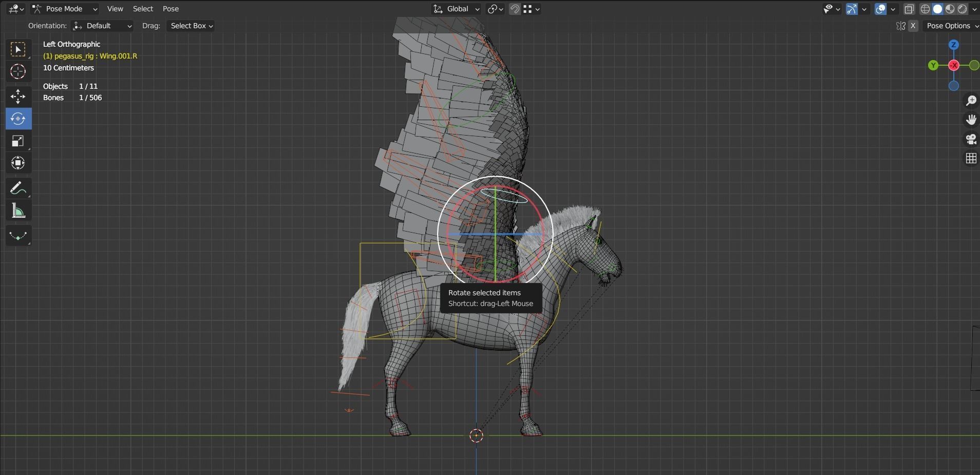The height and width of the screenshot is (475, 980).
Task: Open Global transform orientation dropdown
Action: (x=456, y=9)
